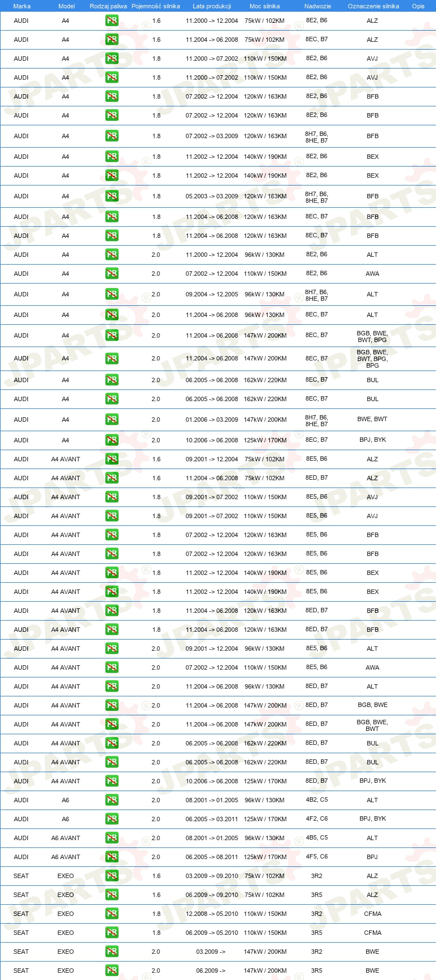Click fuel icon in A4 8E2 AWA row
Viewport: 436px width, 980px height.
pos(112,274)
